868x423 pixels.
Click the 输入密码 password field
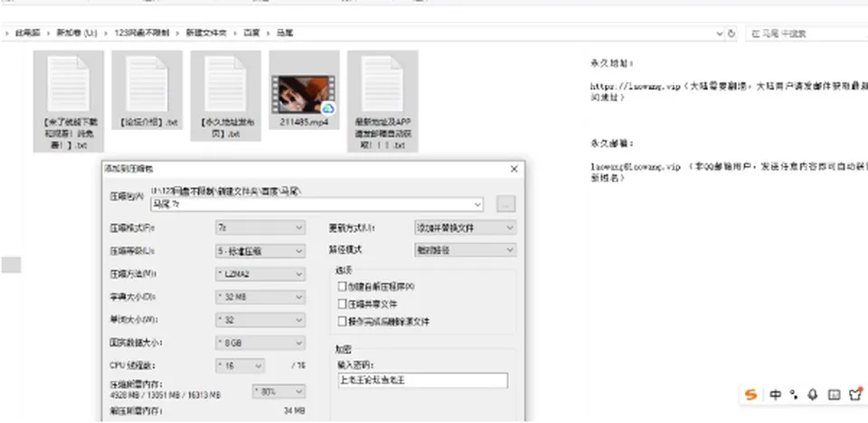[x=422, y=381]
